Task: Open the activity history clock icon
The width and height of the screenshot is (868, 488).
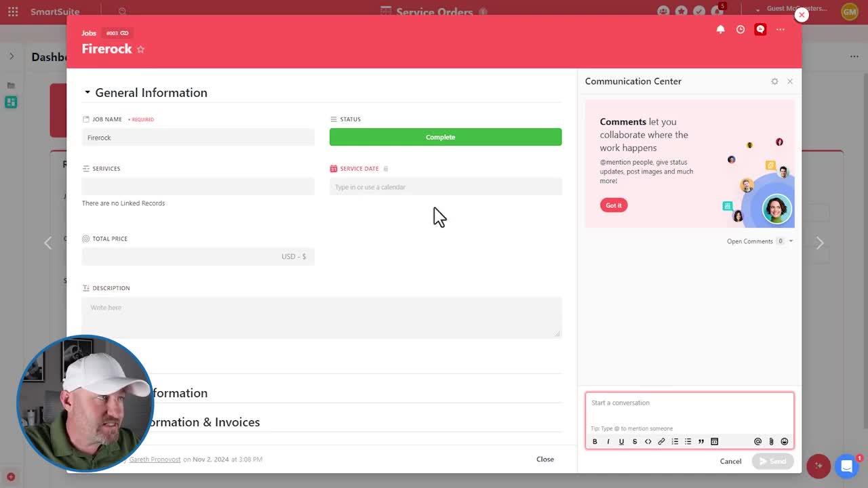Action: tap(741, 30)
